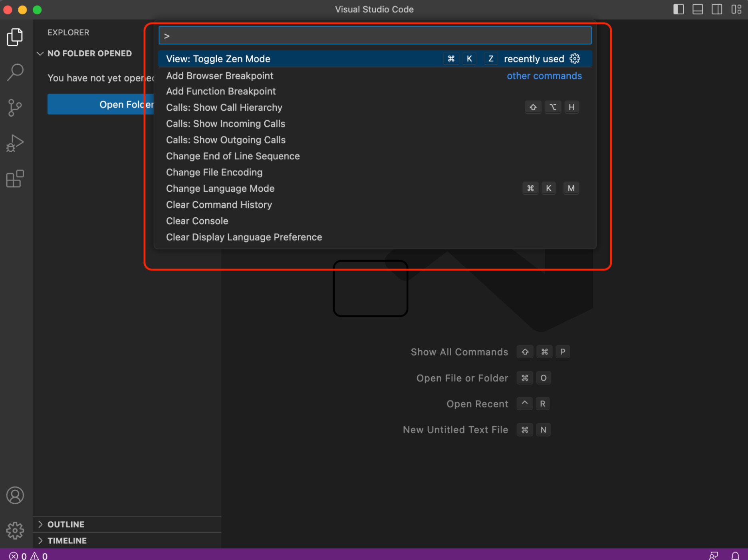Open notifications bell in status bar
The image size is (748, 560).
[x=735, y=556]
